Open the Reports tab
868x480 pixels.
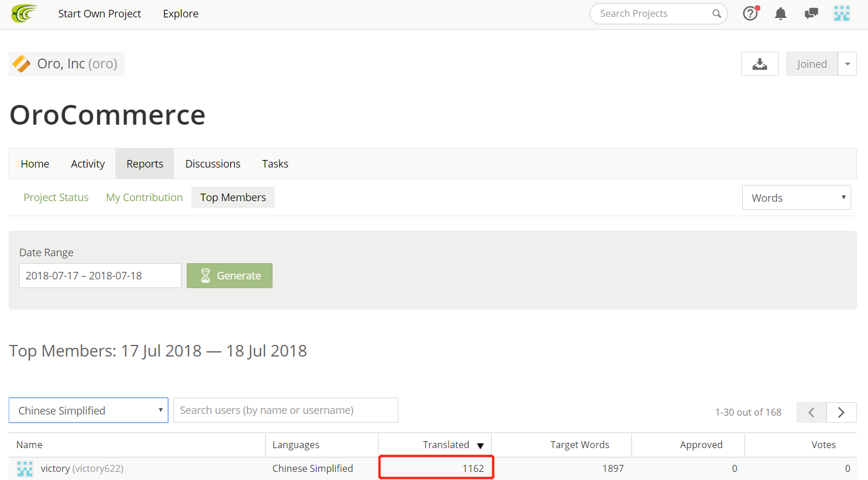point(145,164)
